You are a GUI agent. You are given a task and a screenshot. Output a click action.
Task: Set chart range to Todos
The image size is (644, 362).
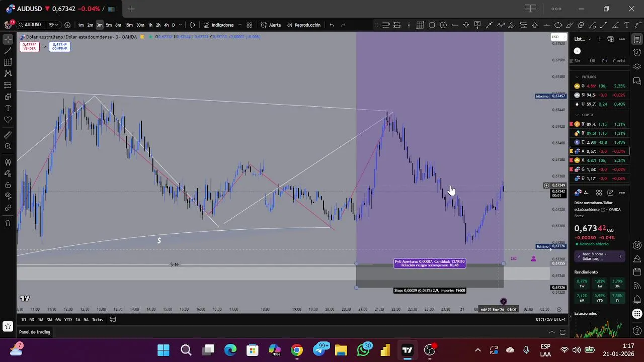pos(97,320)
